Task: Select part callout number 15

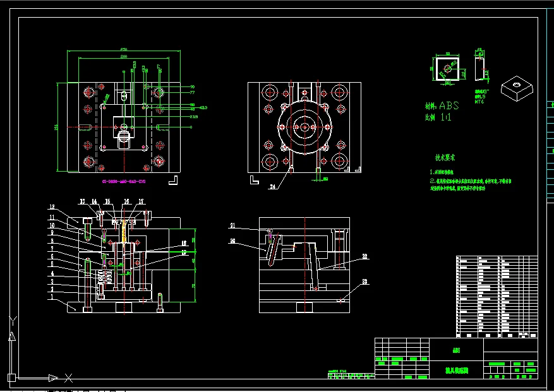Action: [108, 201]
